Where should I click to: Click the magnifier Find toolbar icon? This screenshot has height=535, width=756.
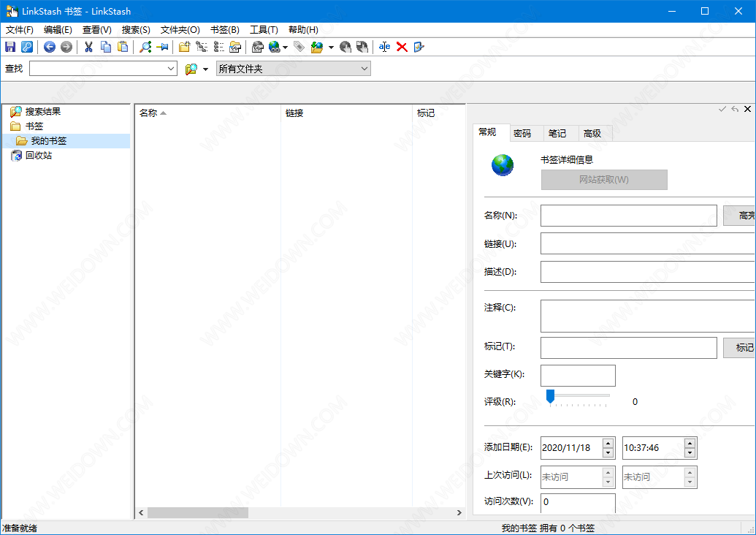pyautogui.click(x=145, y=47)
